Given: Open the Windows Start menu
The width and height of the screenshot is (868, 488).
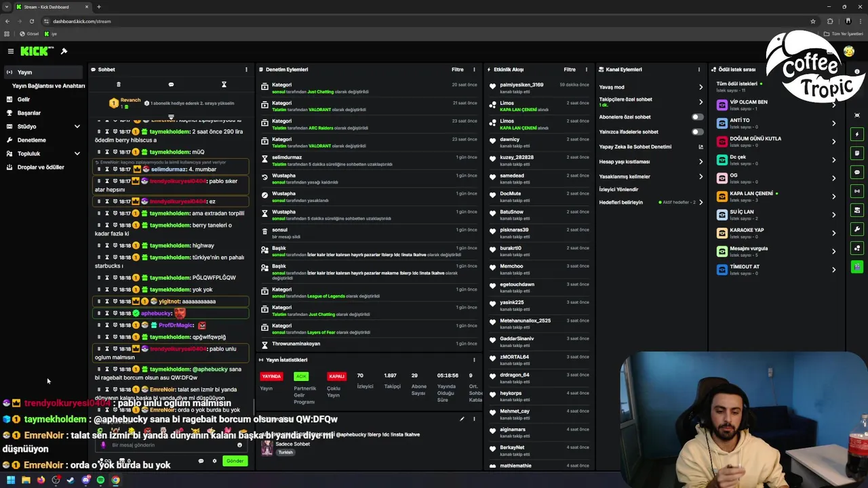Looking at the screenshot, I should pyautogui.click(x=11, y=480).
